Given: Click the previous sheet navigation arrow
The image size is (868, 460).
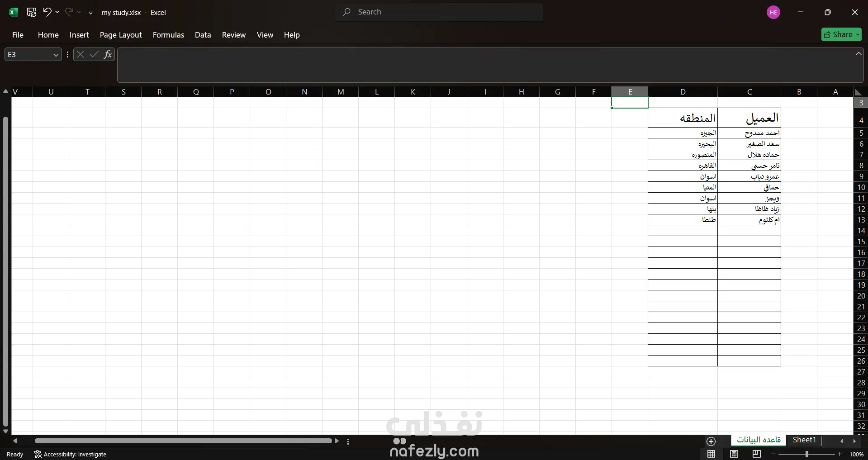Looking at the screenshot, I should coord(841,441).
